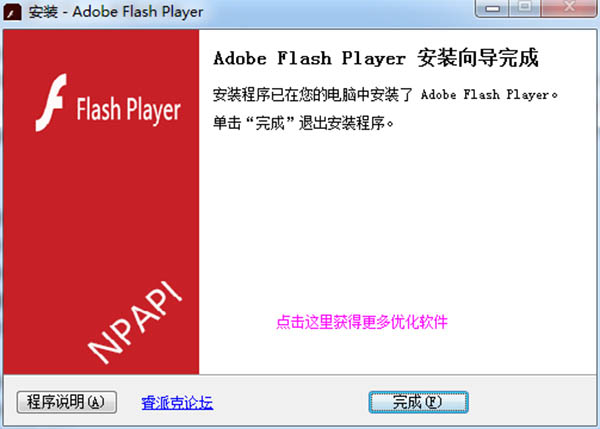Click the window title '安装 - Adobe Flash Player'

(116, 12)
